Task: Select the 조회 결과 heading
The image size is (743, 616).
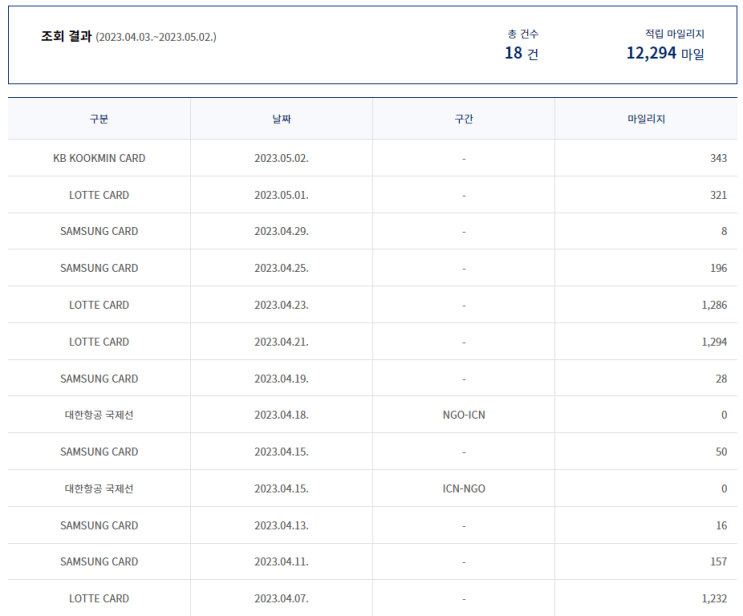Action: (66, 36)
